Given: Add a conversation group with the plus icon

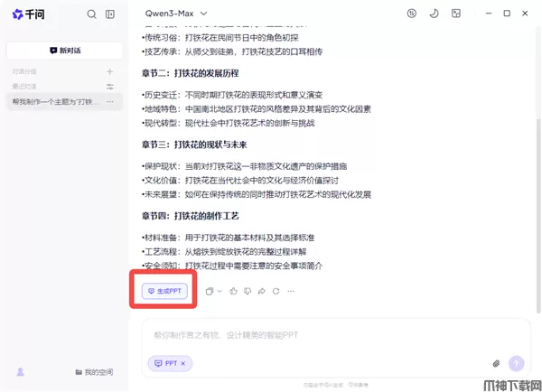Looking at the screenshot, I should [110, 71].
